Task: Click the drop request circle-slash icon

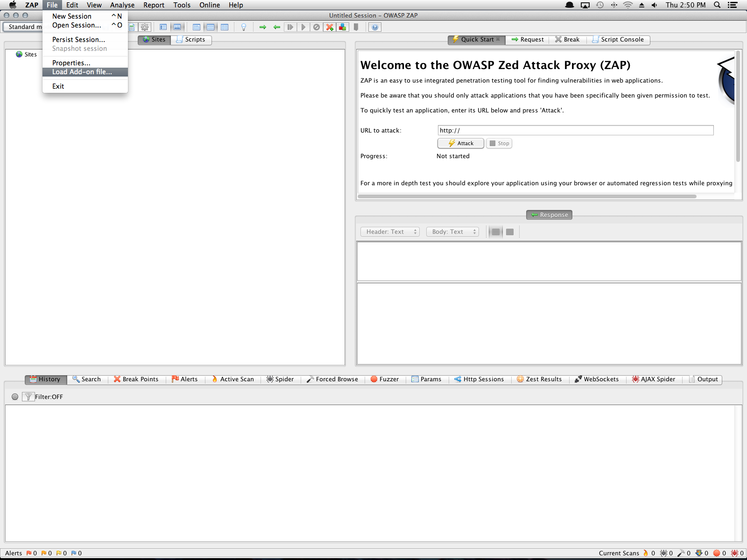Action: [316, 27]
